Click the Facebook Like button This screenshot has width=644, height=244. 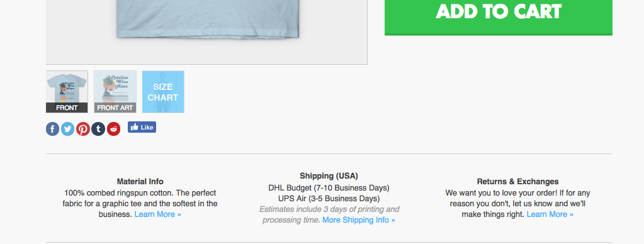142,127
